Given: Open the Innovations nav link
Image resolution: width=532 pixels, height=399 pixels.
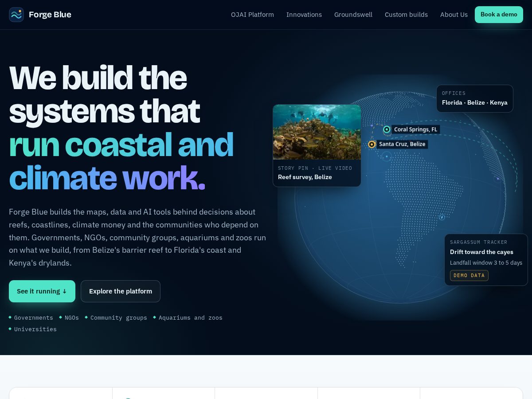Looking at the screenshot, I should pyautogui.click(x=304, y=15).
